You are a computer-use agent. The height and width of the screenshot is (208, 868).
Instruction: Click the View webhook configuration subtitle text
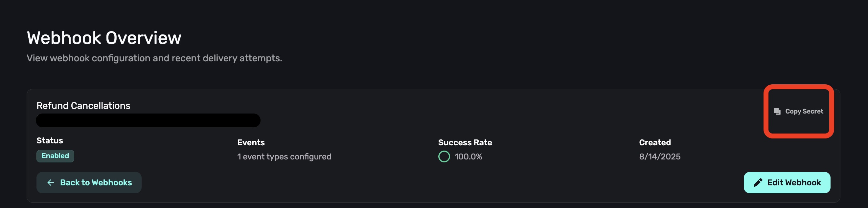point(154,58)
